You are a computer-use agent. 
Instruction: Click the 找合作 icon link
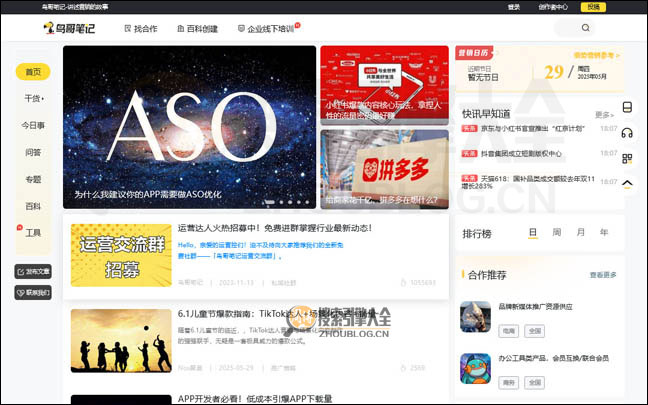(141, 29)
